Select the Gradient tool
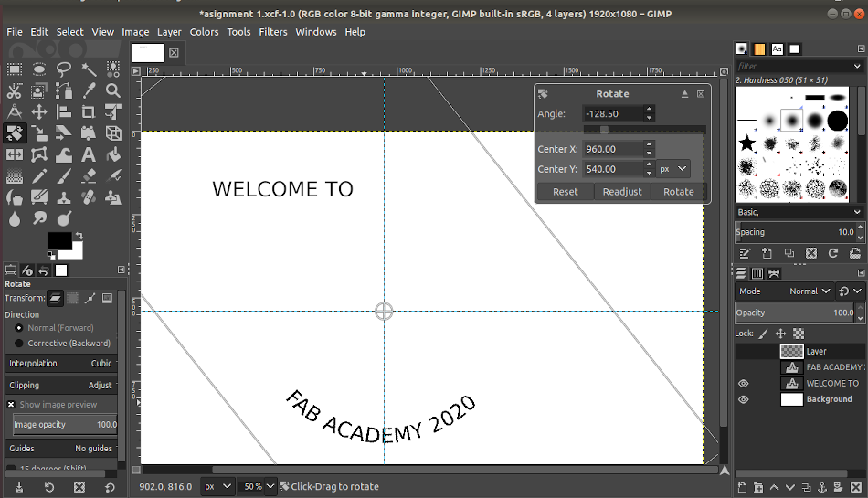 15,176
